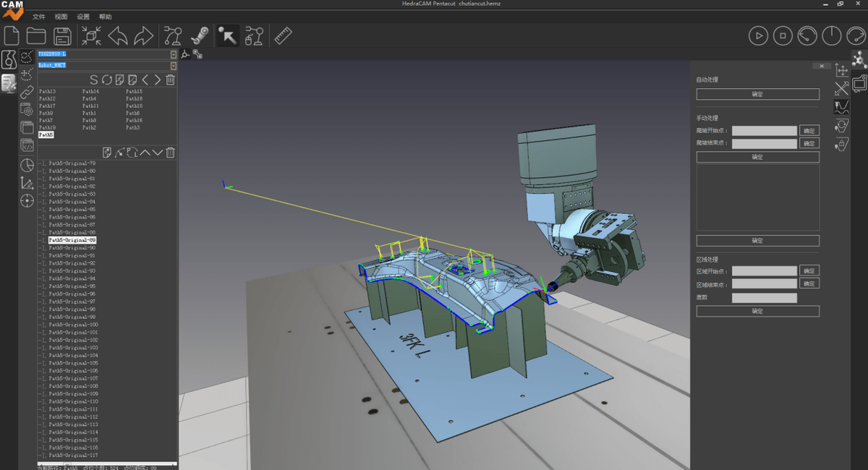
Task: Open the 视图 menu
Action: point(61,16)
